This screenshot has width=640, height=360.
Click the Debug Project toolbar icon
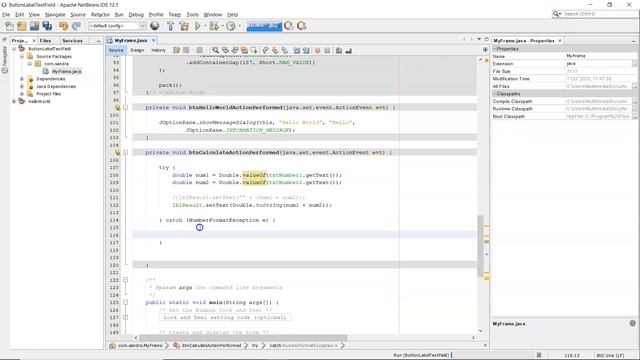(x=213, y=26)
